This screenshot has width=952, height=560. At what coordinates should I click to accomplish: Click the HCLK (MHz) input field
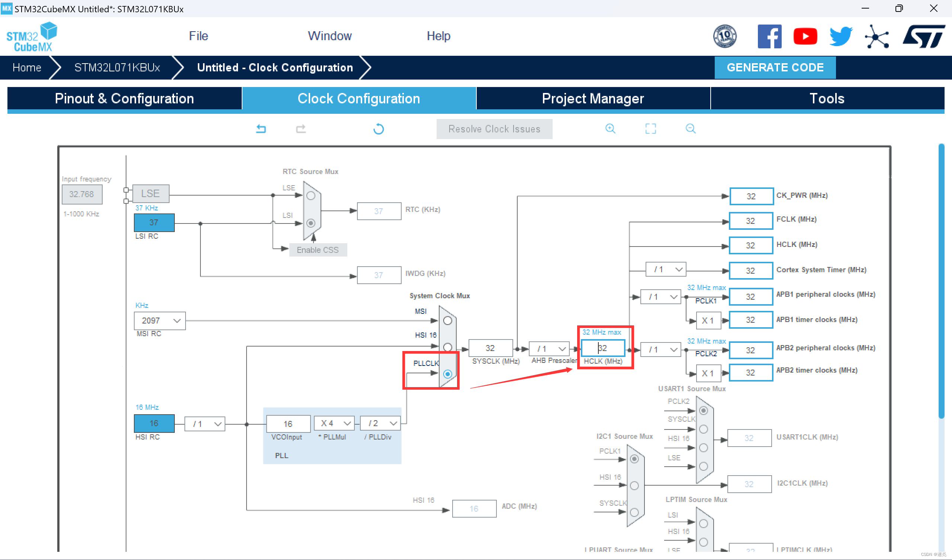coord(603,348)
